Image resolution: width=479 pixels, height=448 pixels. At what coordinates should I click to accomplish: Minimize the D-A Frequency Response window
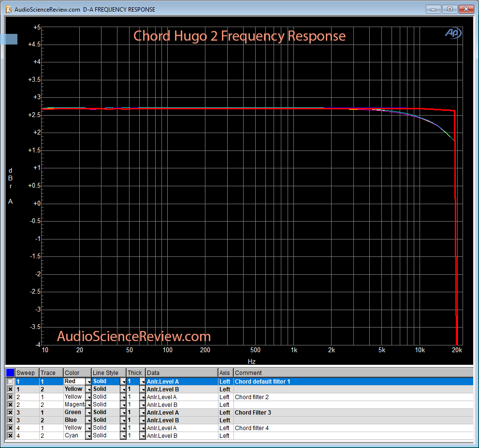[x=433, y=9]
